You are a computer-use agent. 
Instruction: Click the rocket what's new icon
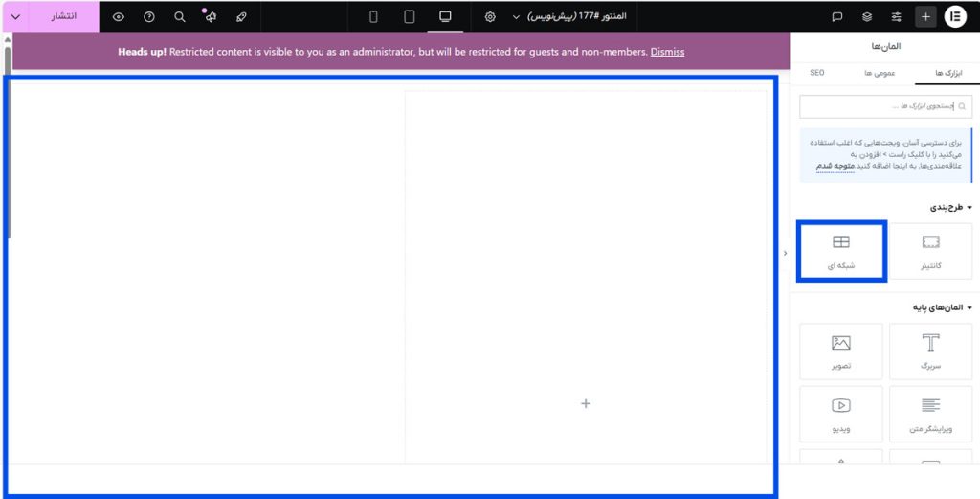coord(241,16)
